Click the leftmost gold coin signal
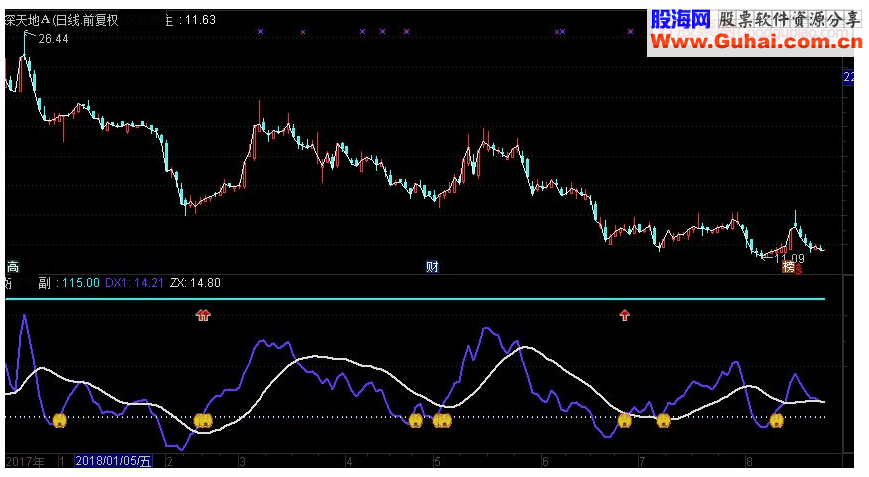This screenshot has width=869, height=477. [x=59, y=420]
